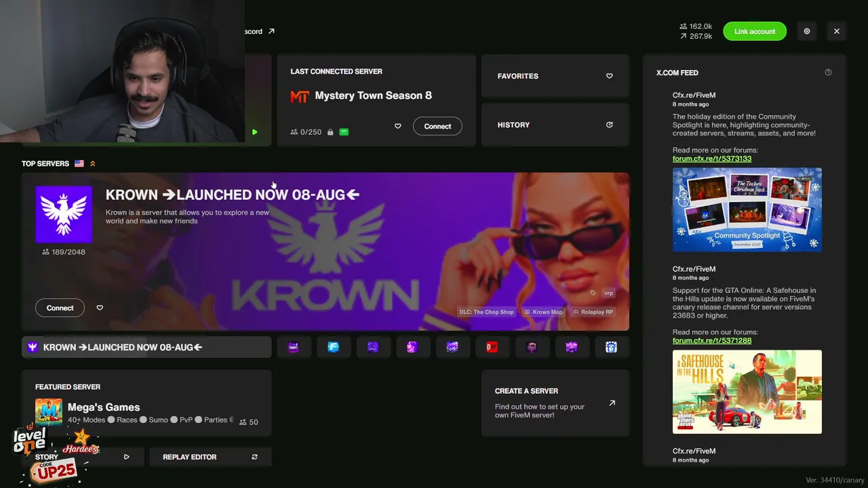
Task: Launch Story mode play icon
Action: (126, 457)
